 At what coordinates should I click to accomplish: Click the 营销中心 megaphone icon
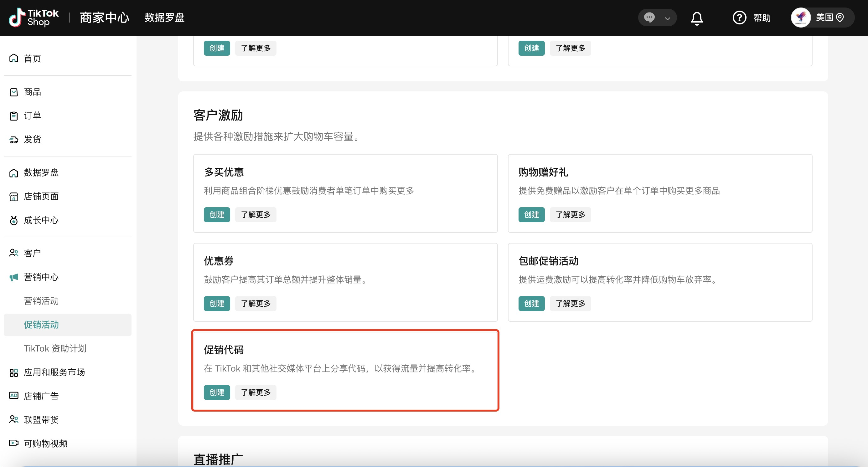[x=13, y=277]
